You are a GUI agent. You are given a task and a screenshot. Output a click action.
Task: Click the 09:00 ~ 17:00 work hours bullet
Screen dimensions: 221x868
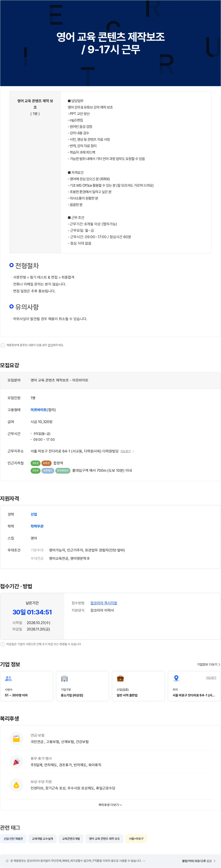[x=44, y=439]
